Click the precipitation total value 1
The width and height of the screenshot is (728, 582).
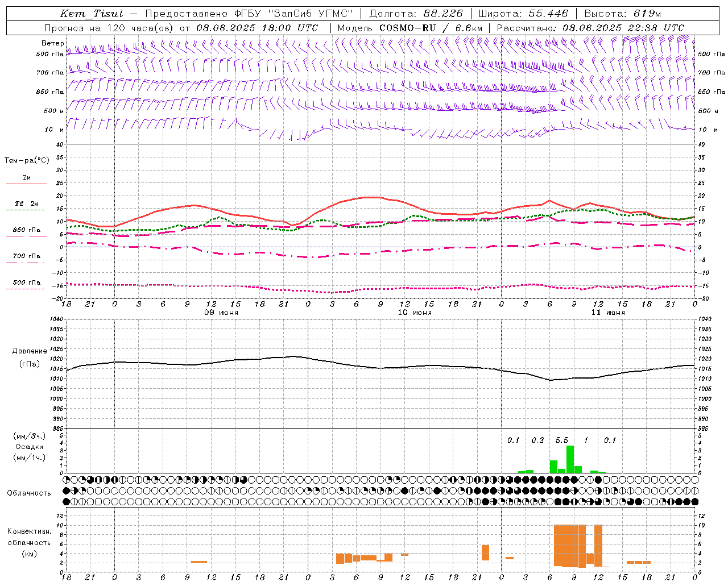(586, 440)
